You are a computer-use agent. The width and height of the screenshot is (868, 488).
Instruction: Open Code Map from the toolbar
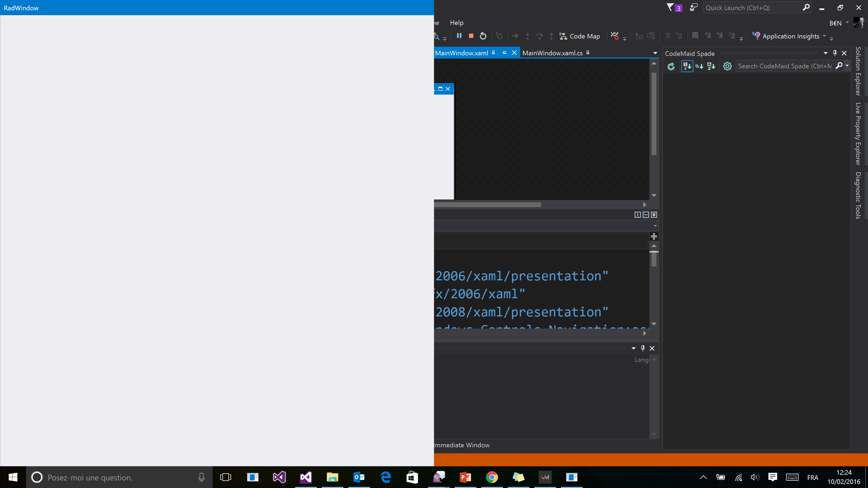(580, 36)
